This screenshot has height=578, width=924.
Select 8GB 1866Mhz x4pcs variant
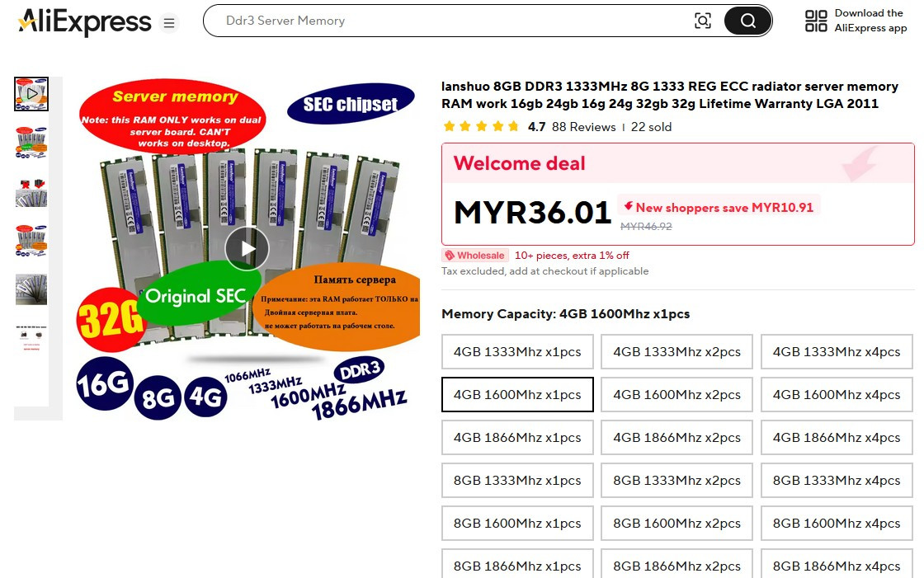837,564
